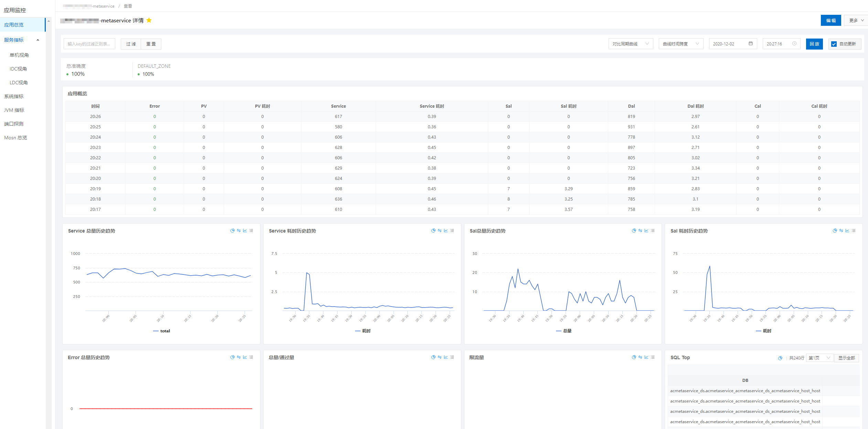Select 应用总览 in the sidebar

click(x=22, y=25)
